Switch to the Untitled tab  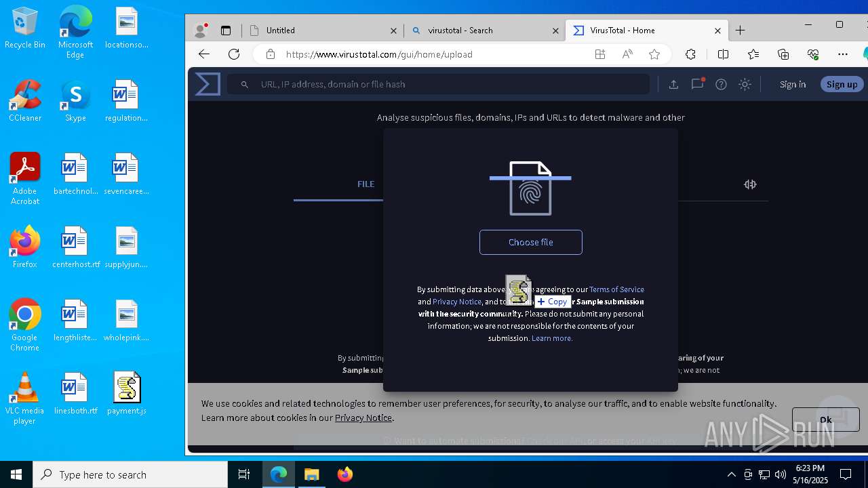click(x=322, y=30)
